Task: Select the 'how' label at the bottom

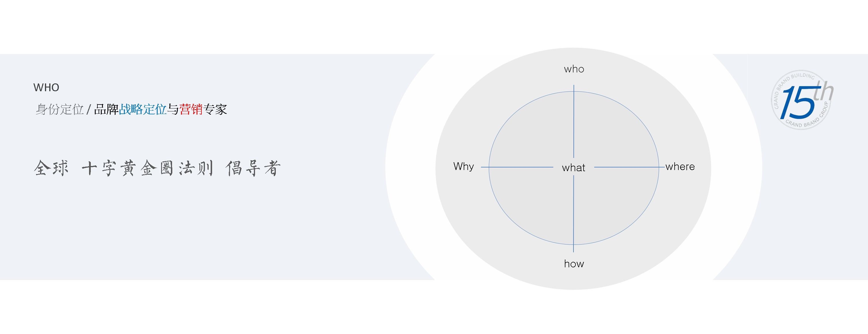Action: [x=574, y=264]
